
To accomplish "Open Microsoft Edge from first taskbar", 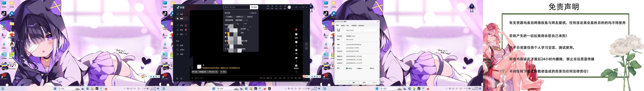I will (88, 88).
